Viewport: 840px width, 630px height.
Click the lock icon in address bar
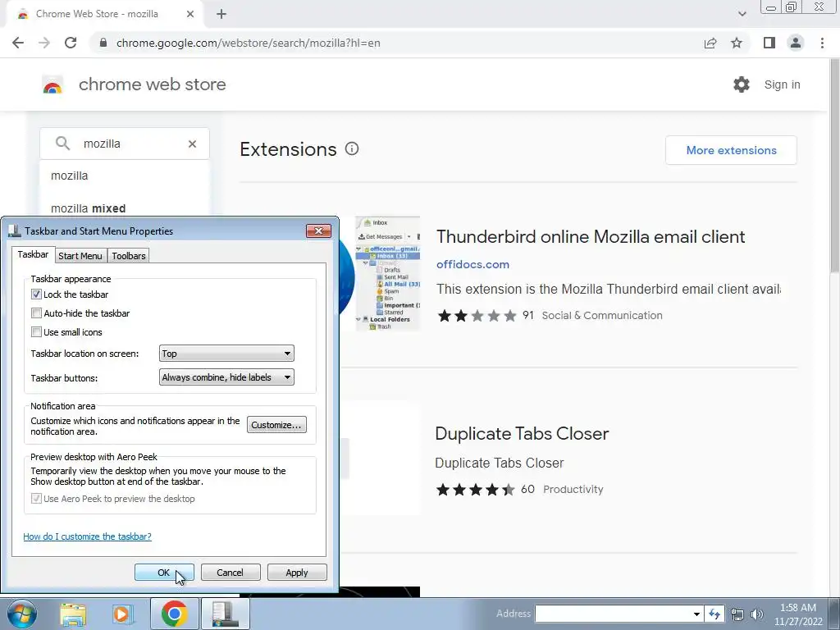(x=103, y=43)
